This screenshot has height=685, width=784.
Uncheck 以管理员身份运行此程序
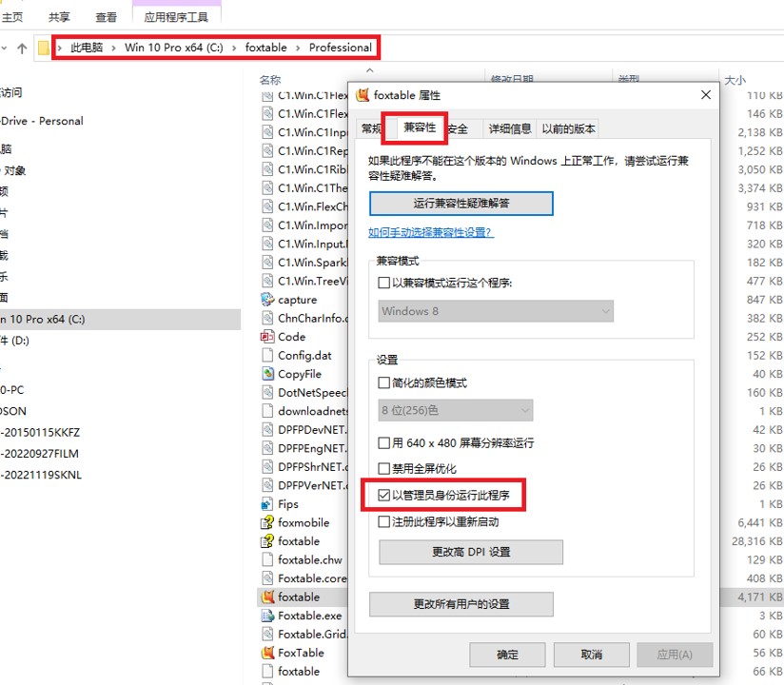pos(384,495)
